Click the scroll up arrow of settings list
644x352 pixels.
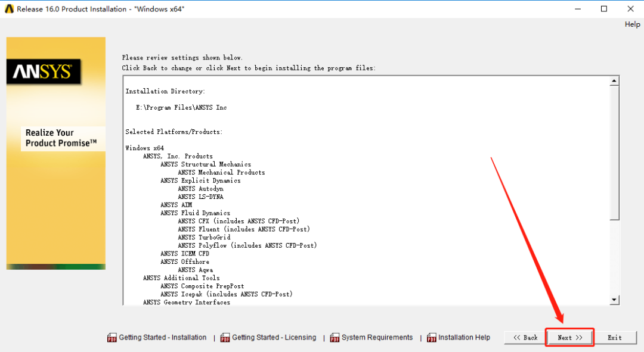pyautogui.click(x=614, y=81)
